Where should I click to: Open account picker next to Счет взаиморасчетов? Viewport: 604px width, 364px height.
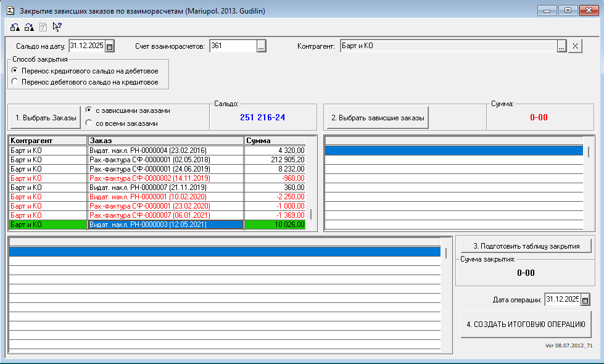tap(261, 46)
